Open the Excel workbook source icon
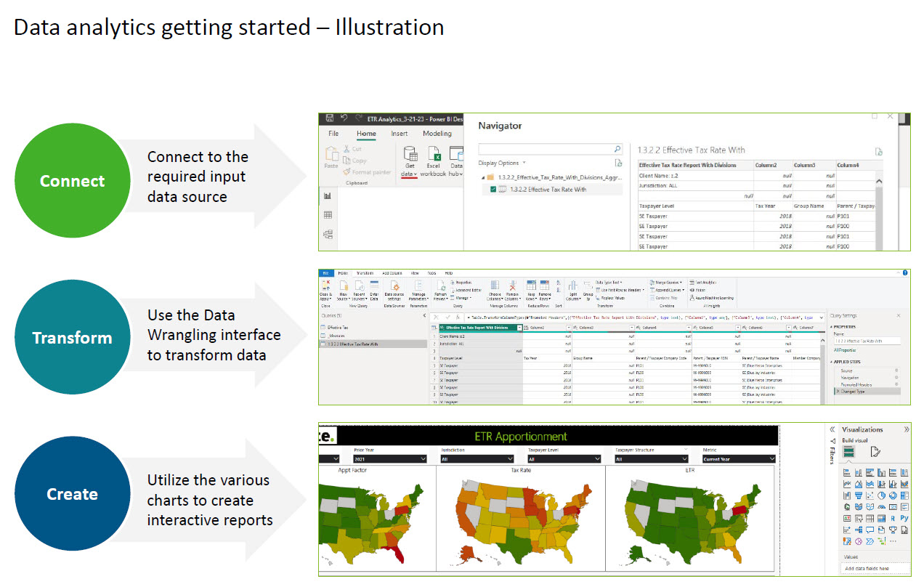924x587 pixels. [434, 155]
